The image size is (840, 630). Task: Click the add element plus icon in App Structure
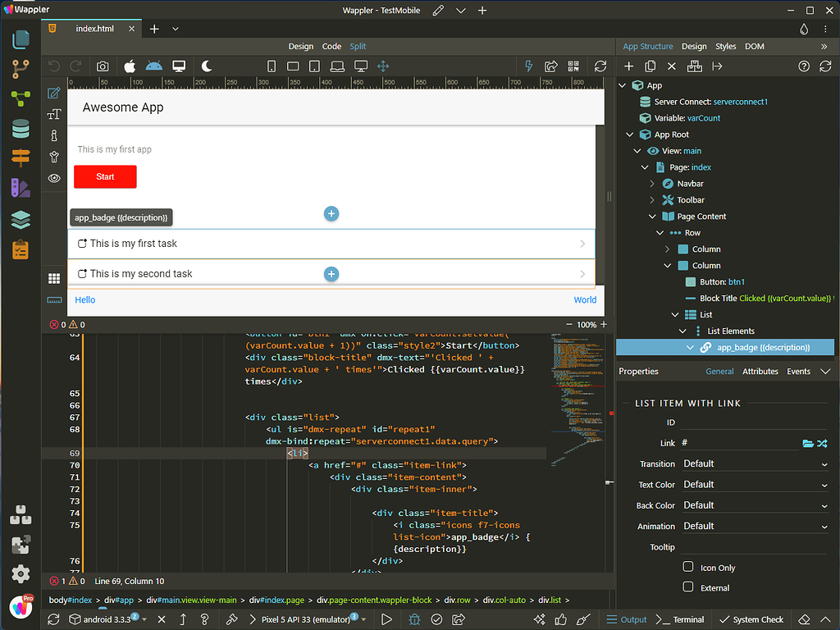(x=629, y=66)
